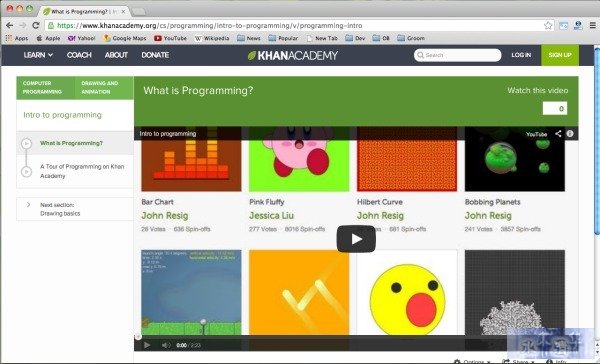This screenshot has width=600, height=364.
Task: Click the Khan Academy search field
Action: 457,55
